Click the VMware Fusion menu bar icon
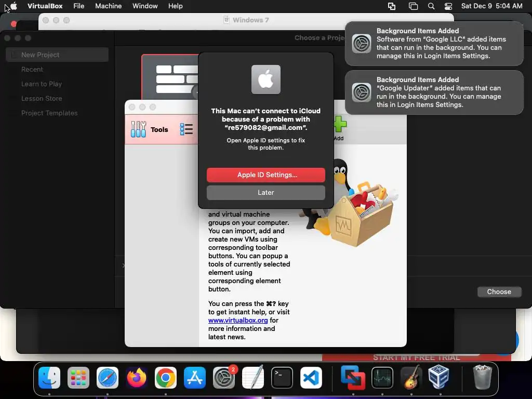 coord(392,6)
